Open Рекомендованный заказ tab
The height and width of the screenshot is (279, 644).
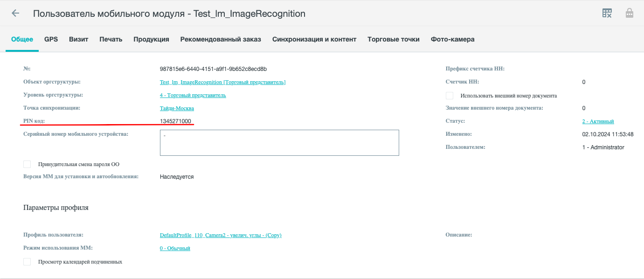click(221, 39)
